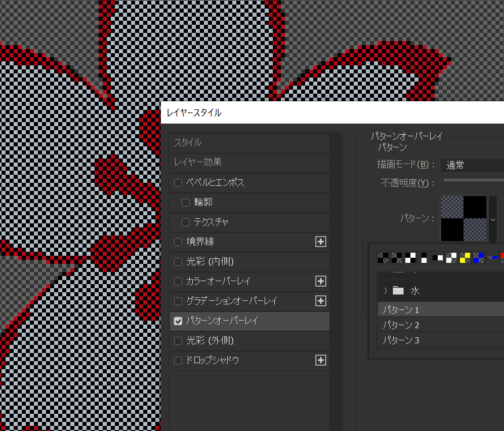Turn on the 光彩 (外側) checkbox
Viewport: 504px width, 431px height.
pos(178,340)
